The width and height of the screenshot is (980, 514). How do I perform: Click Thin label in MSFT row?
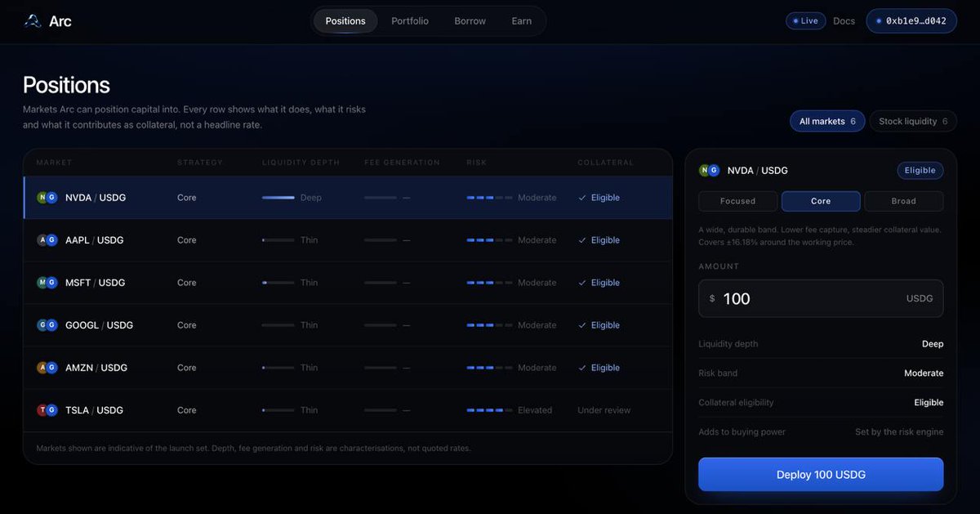point(310,283)
